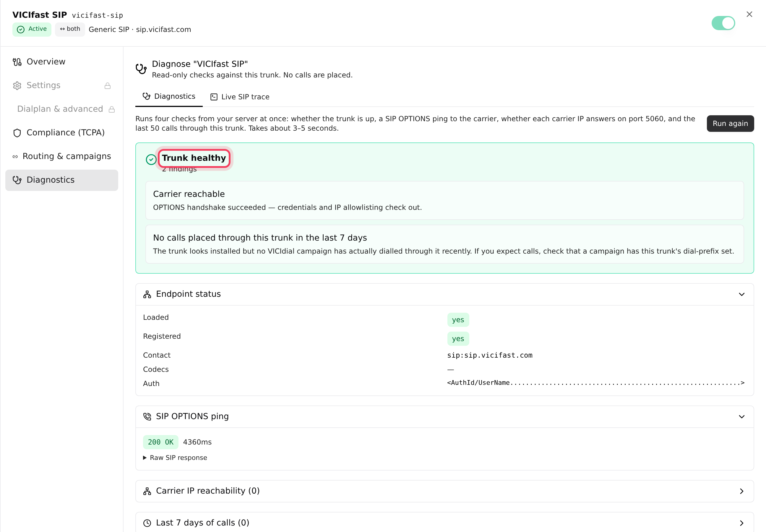The height and width of the screenshot is (532, 766).
Task: Click the sidebar Diagnostics stethoscope icon
Action: click(x=17, y=180)
